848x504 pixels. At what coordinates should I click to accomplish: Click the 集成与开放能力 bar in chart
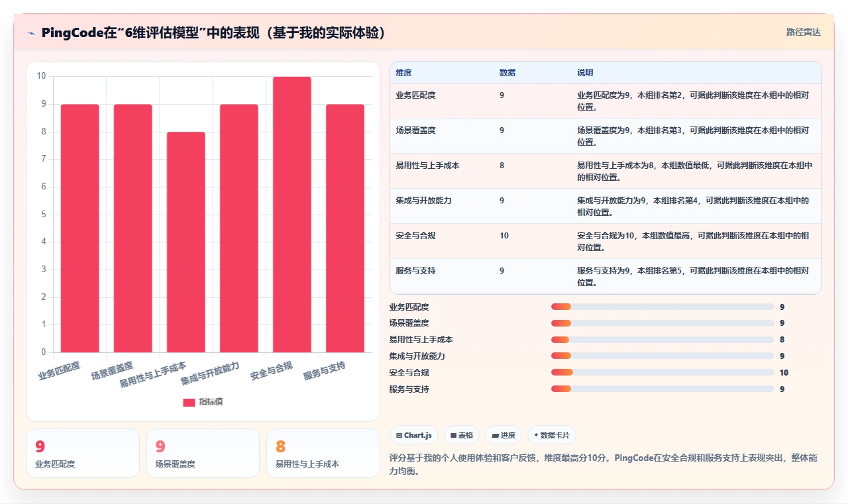pos(239,228)
